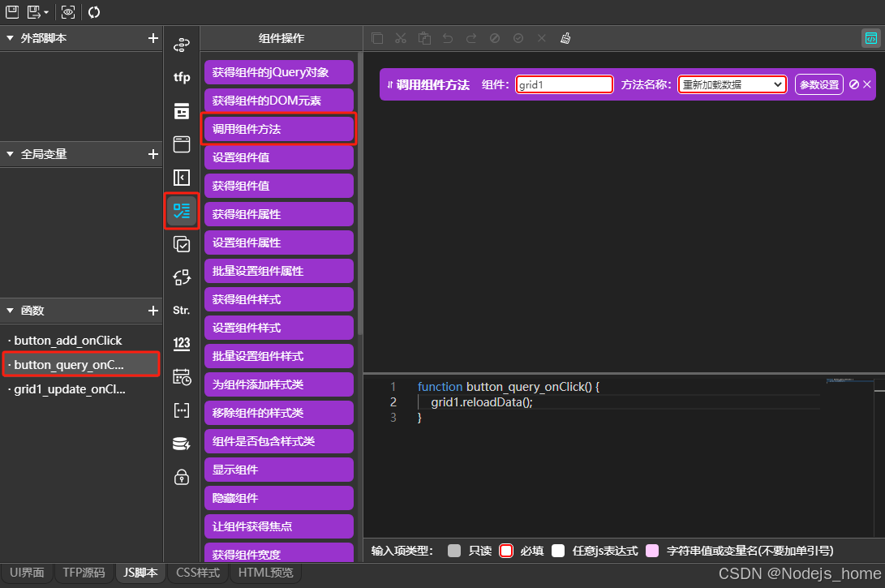The image size is (885, 588).
Task: Collapse the 全局变量 section
Action: point(11,154)
